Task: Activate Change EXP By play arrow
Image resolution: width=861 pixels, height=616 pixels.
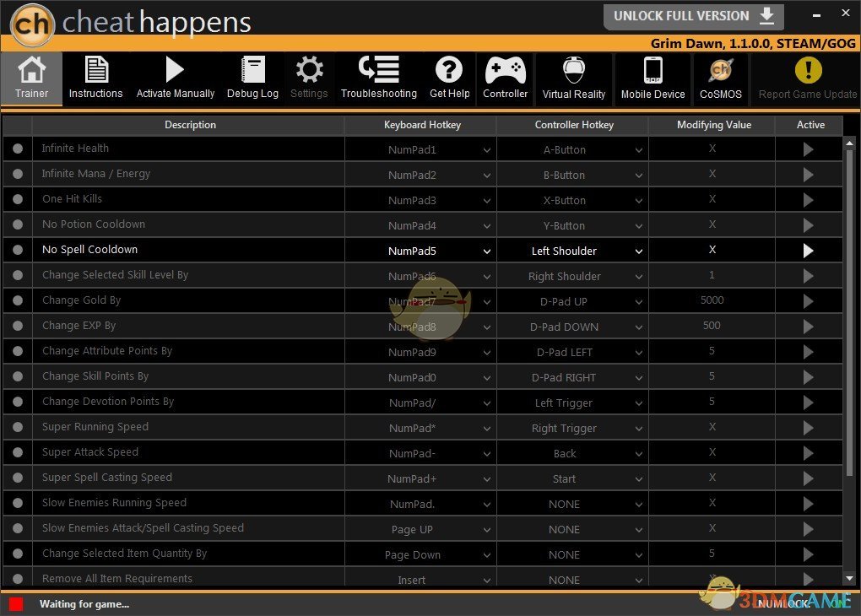Action: (x=808, y=327)
